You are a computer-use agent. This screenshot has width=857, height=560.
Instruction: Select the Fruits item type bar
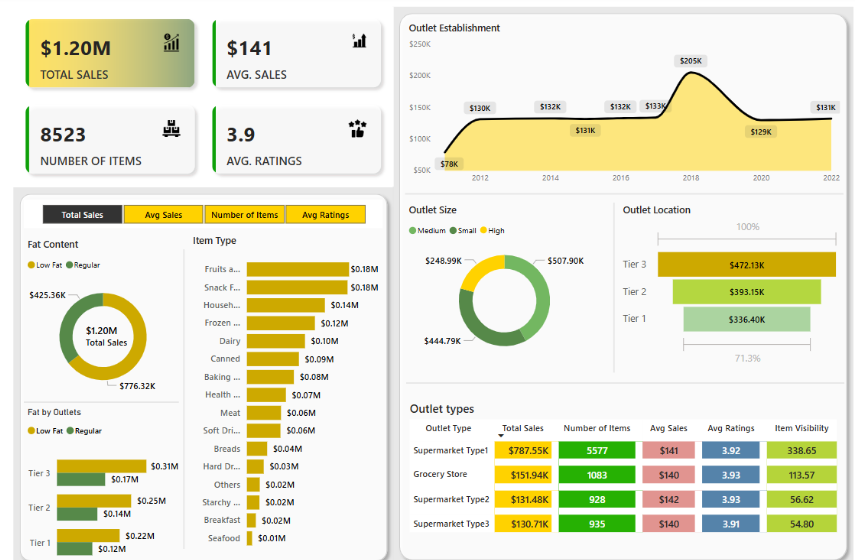click(297, 269)
